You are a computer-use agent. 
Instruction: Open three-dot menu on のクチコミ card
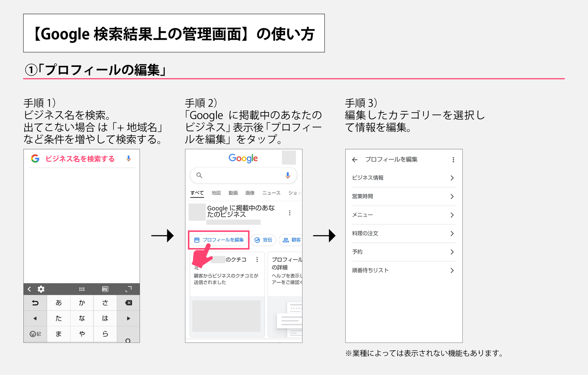coord(257,260)
